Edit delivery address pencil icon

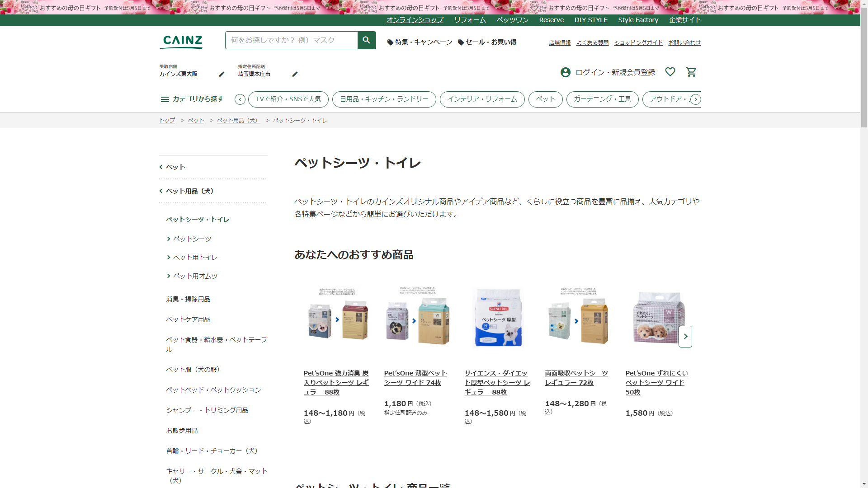[x=295, y=74]
